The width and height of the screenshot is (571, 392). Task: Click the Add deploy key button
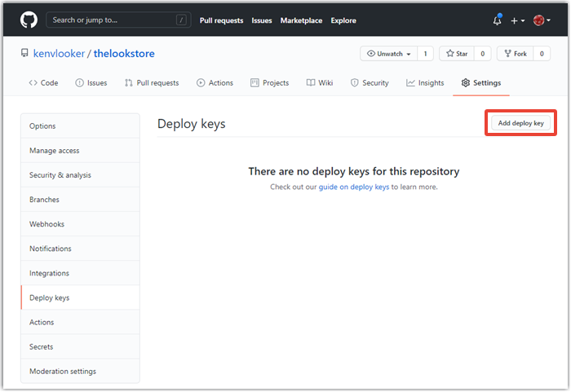[x=520, y=123]
